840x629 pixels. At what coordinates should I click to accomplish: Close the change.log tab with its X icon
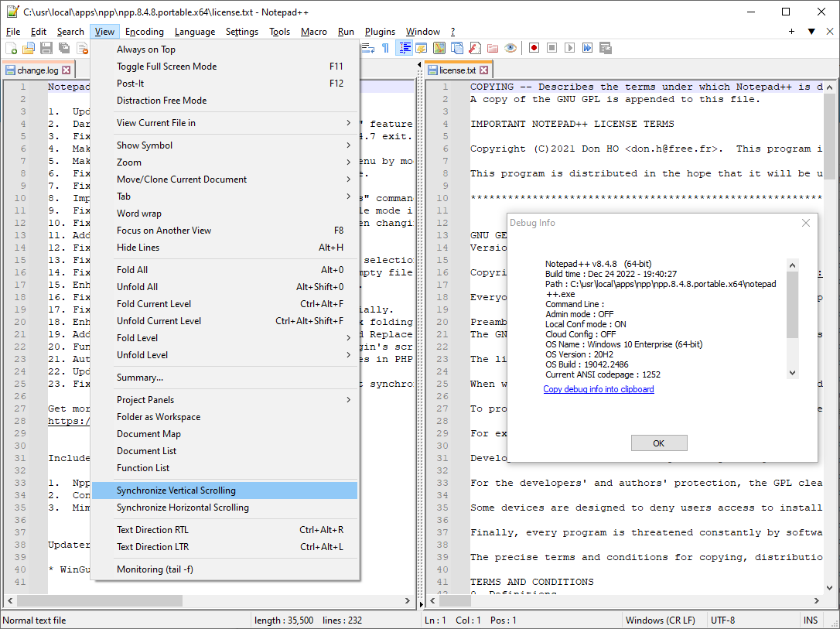(66, 70)
